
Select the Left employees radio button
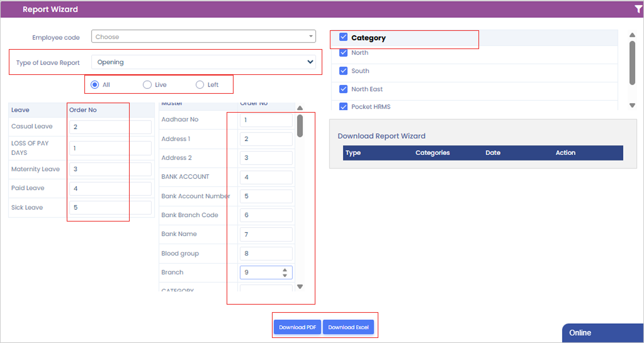pos(200,85)
